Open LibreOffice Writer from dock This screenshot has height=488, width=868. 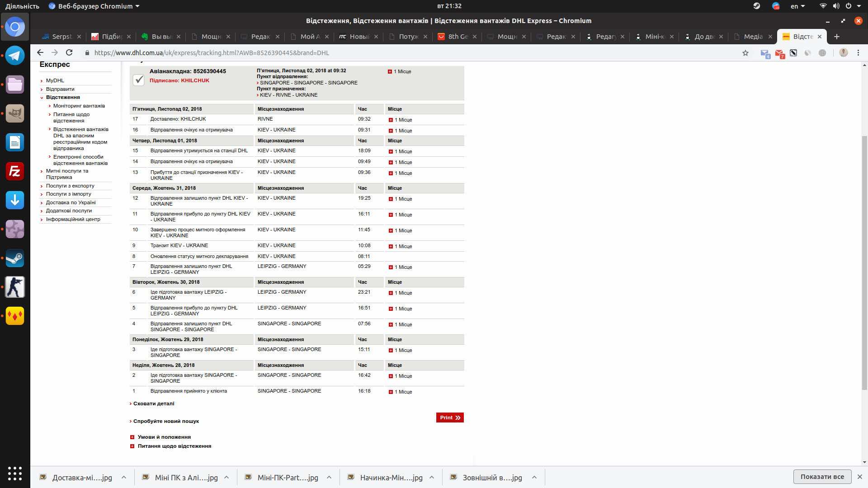pos(15,142)
